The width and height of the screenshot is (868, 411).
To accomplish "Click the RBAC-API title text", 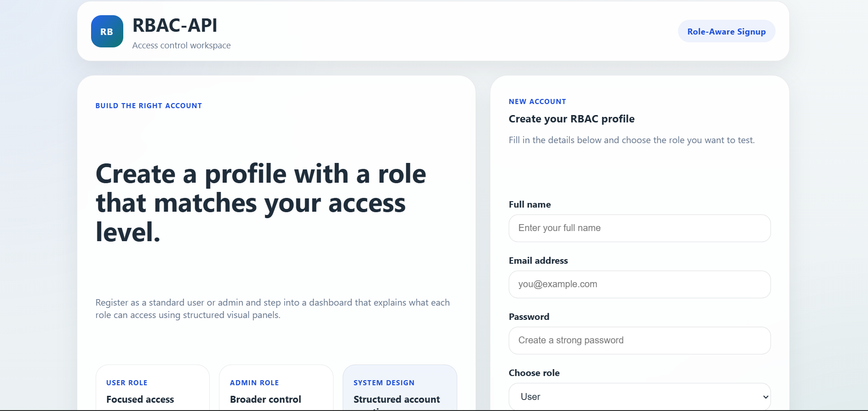I will coord(174,25).
